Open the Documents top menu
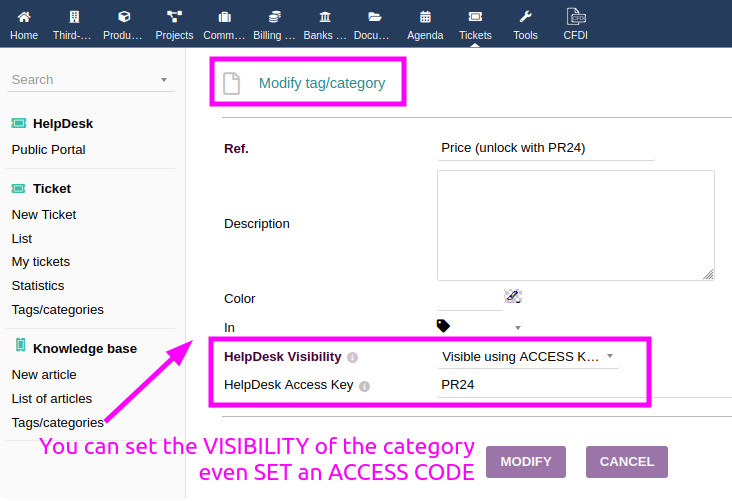 (374, 24)
